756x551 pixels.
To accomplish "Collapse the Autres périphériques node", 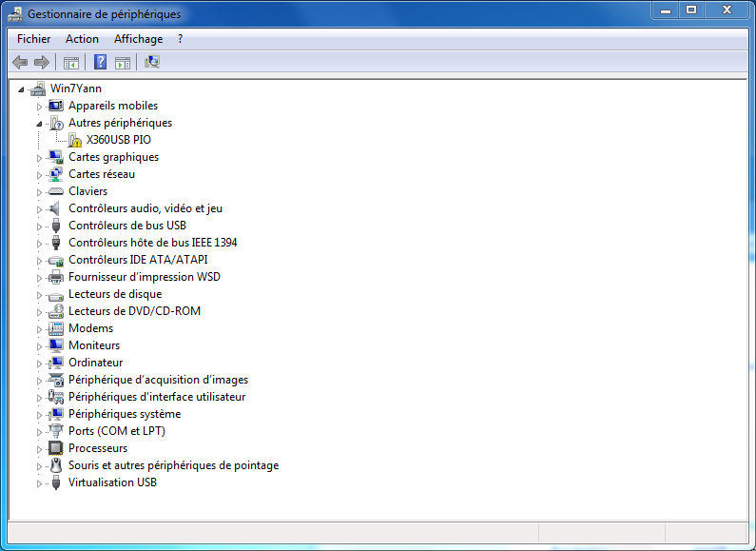I will click(x=39, y=124).
